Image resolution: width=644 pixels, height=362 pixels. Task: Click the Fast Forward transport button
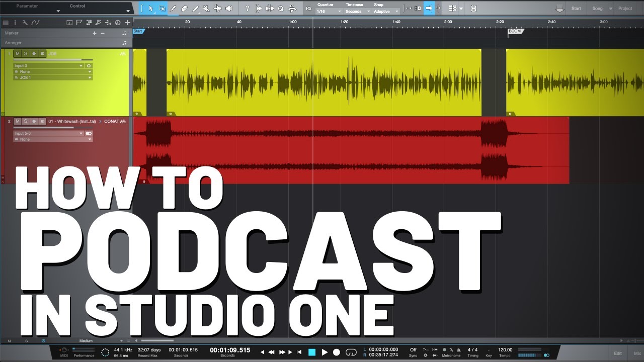[x=282, y=352]
